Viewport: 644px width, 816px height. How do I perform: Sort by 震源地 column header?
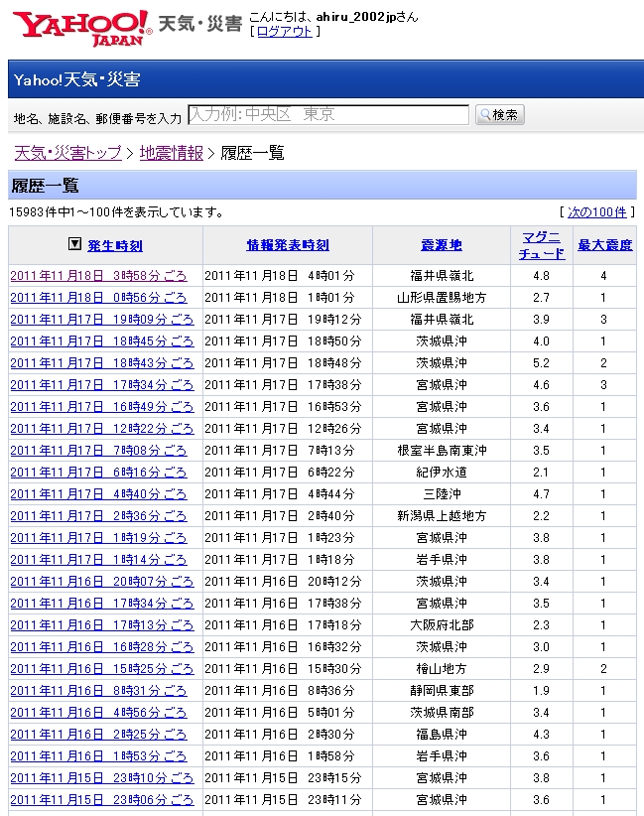point(442,245)
